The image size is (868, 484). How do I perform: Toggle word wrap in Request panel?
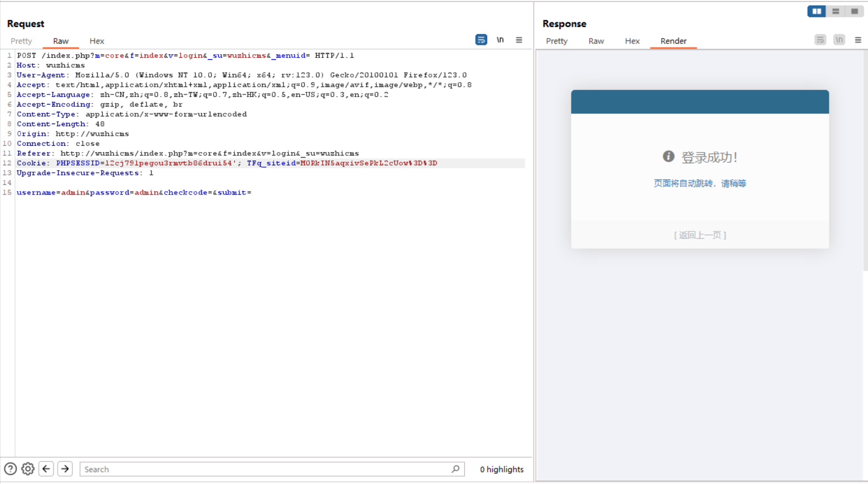click(481, 40)
